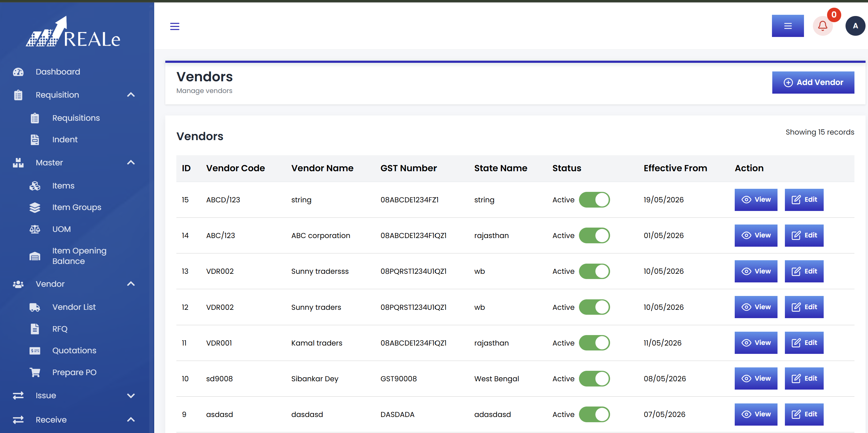Click the Item Groups layers icon
Screen dimensions: 868x433
[x=35, y=207]
